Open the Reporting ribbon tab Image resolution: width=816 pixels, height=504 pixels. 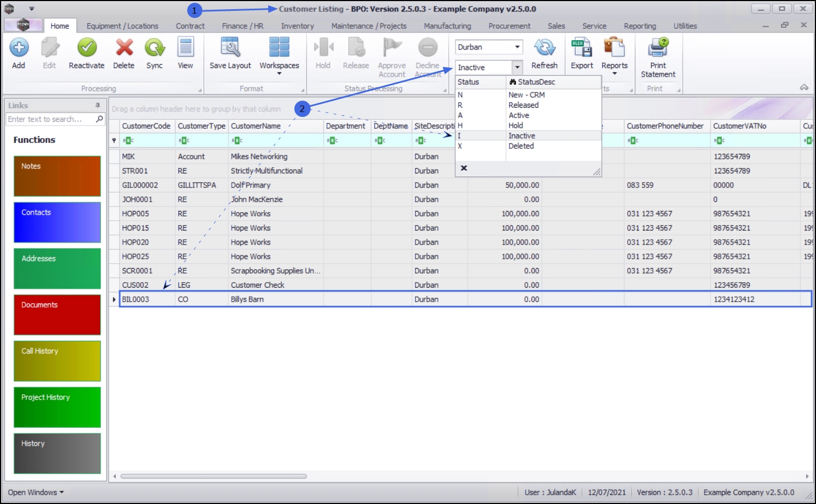[x=640, y=26]
